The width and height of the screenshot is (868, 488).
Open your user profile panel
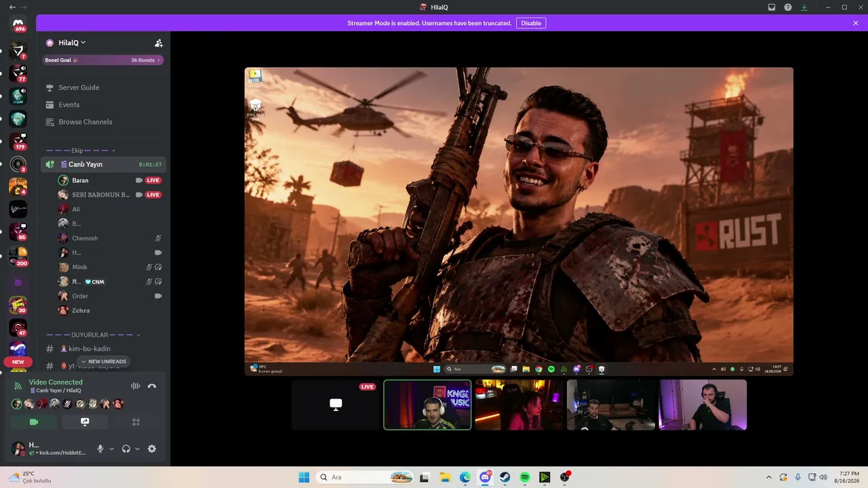50,449
